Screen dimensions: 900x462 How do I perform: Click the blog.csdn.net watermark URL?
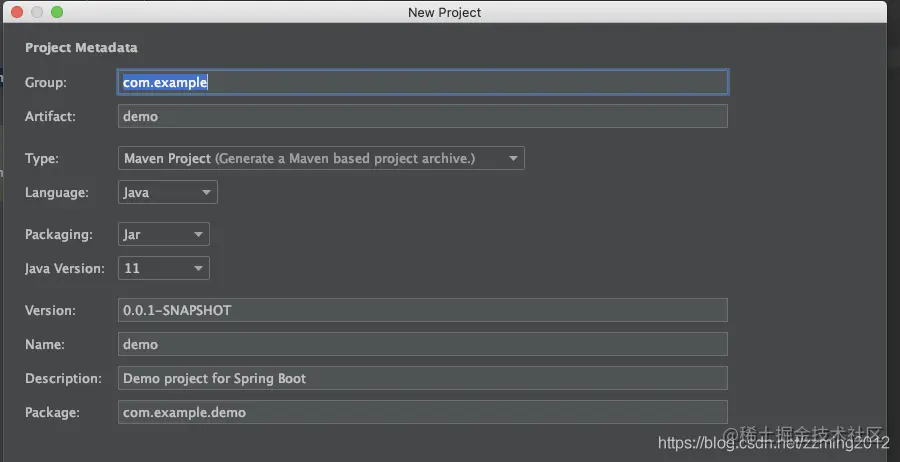click(x=774, y=442)
